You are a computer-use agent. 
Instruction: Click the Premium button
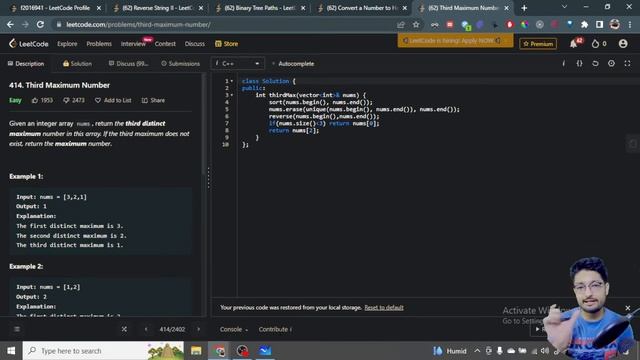tap(538, 44)
